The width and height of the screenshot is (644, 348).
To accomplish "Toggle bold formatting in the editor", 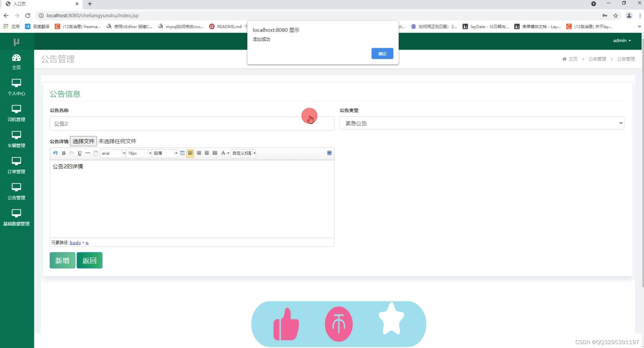I will coord(64,153).
